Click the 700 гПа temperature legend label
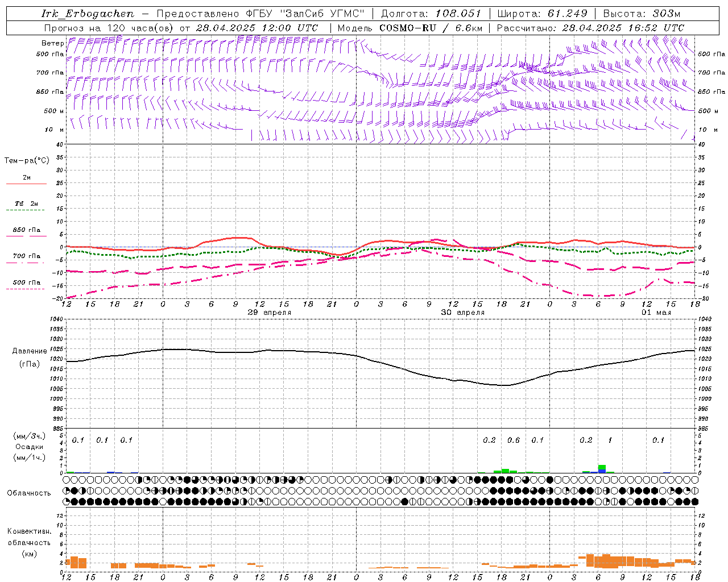The image size is (728, 582). click(27, 256)
